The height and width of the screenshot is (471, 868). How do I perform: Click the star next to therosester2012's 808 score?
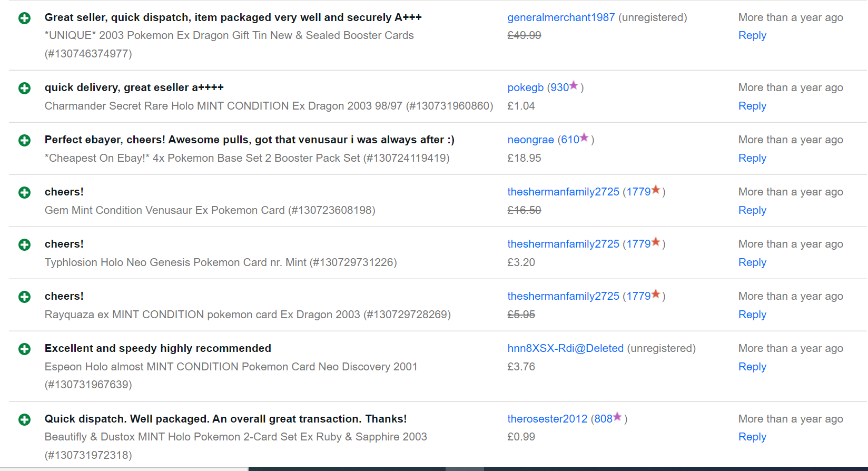[x=617, y=417]
